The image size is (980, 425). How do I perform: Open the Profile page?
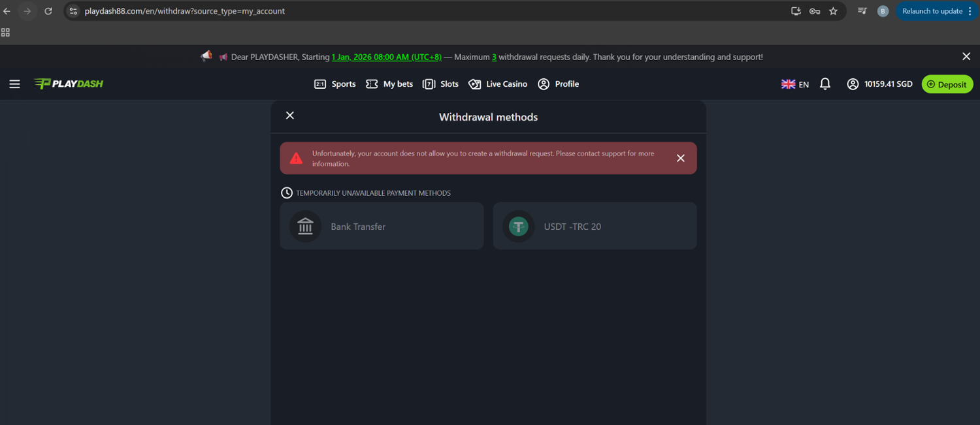point(559,84)
